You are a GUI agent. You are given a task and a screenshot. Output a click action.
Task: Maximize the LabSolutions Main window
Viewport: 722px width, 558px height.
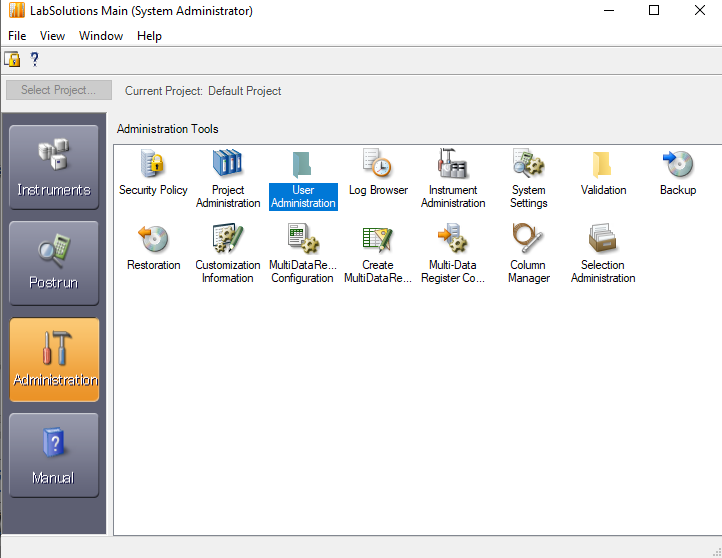(x=654, y=10)
